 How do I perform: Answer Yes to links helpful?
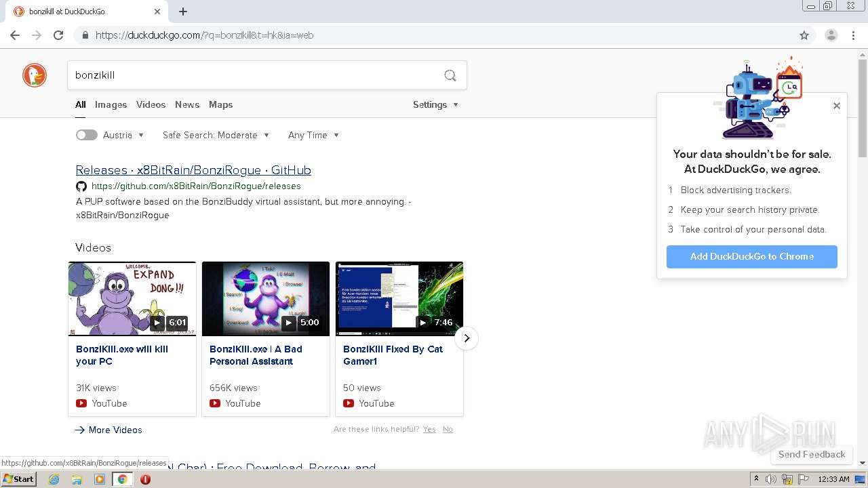click(429, 429)
